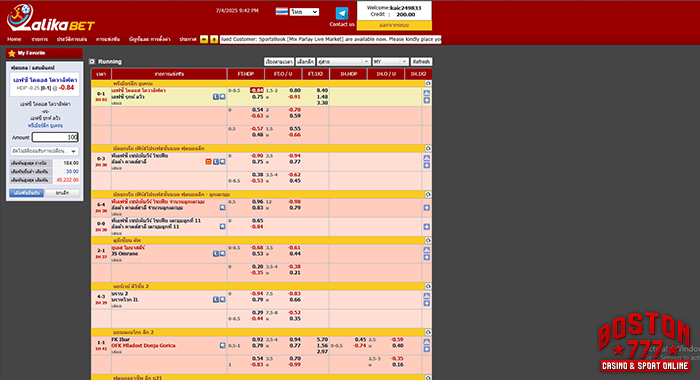Click the cancel button in the bet slip
The width and height of the screenshot is (700, 380).
click(x=62, y=193)
